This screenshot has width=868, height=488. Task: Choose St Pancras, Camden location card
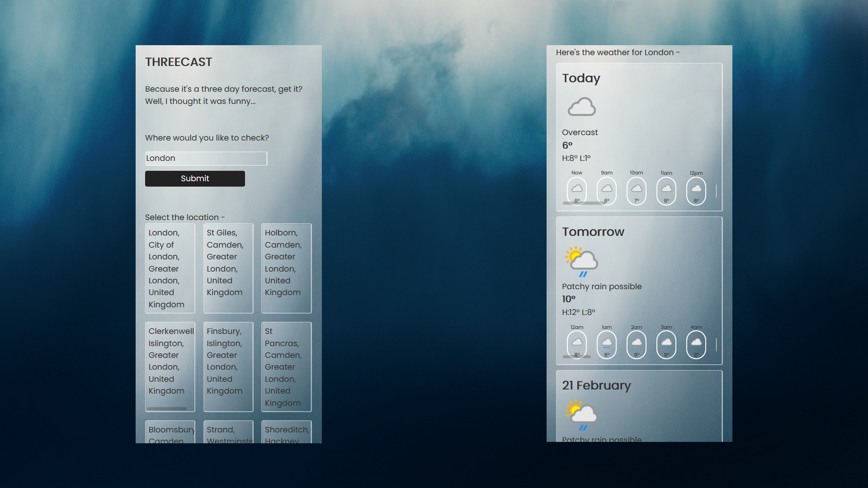287,367
